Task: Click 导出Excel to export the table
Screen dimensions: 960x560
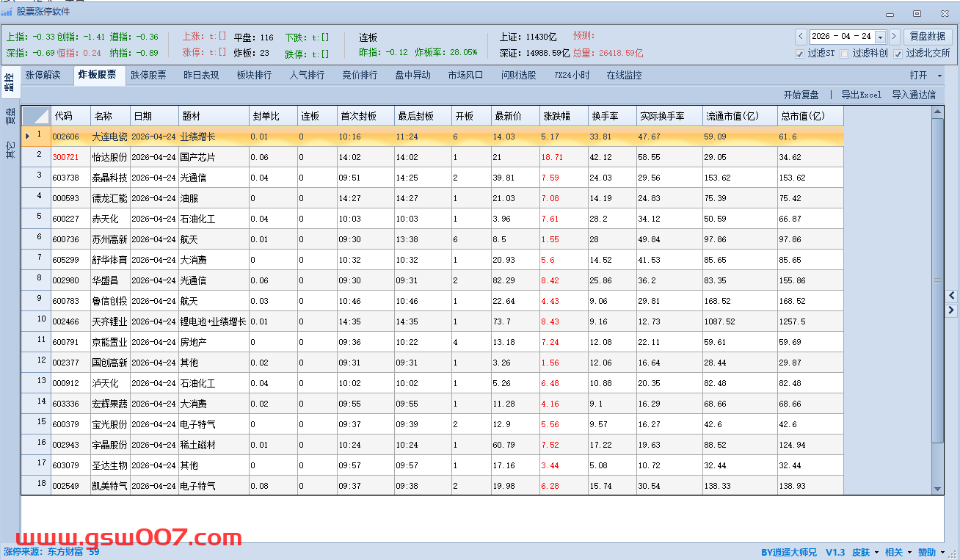Action: (861, 95)
